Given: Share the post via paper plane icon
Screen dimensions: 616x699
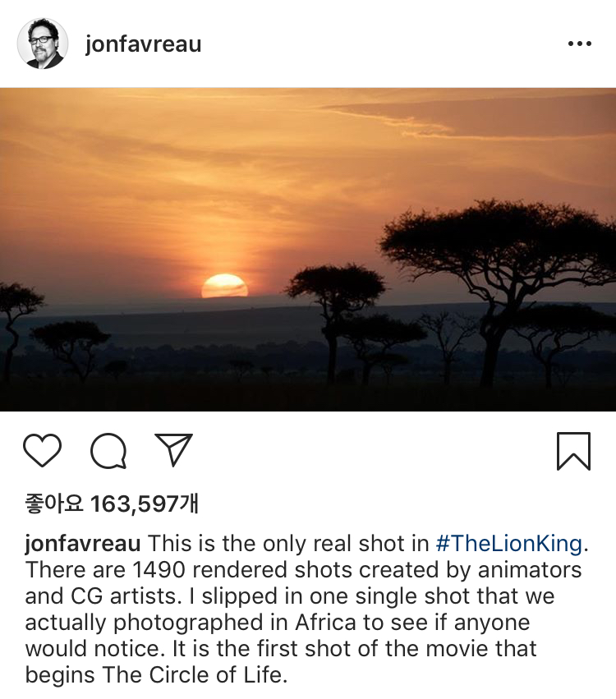Looking at the screenshot, I should coord(173,449).
